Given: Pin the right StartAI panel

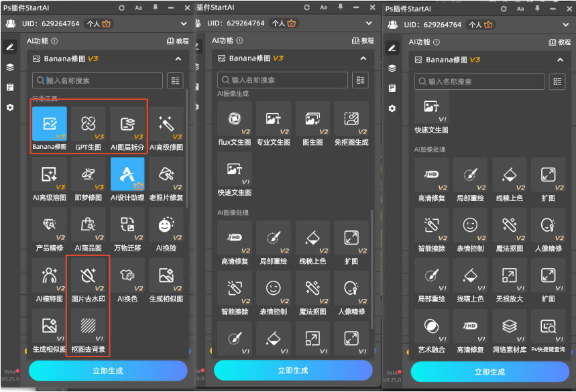Looking at the screenshot, I should pos(537,9).
